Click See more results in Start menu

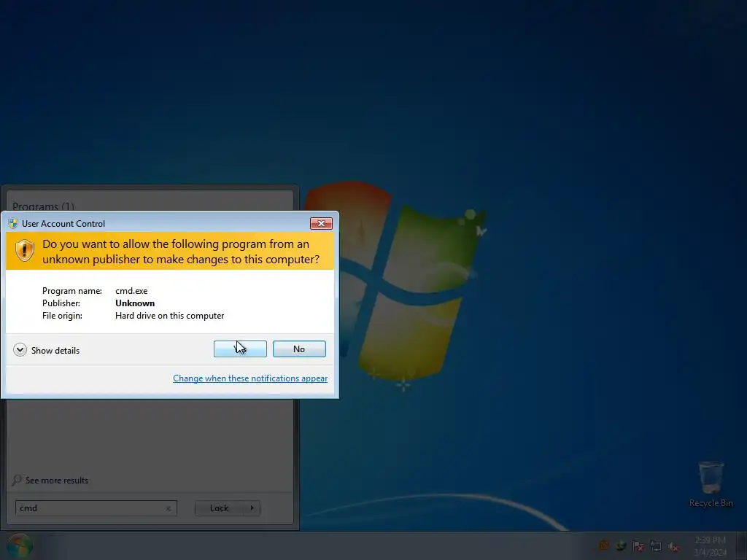57,481
